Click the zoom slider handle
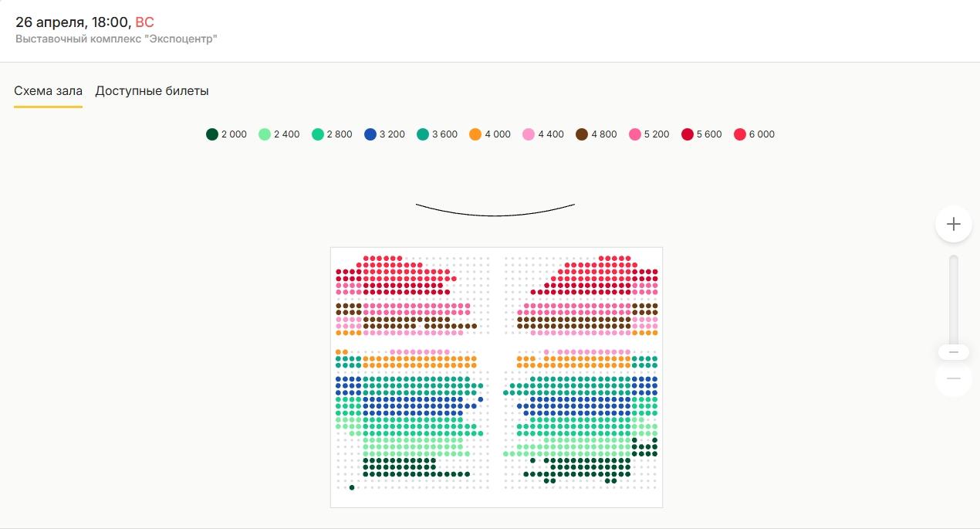The width and height of the screenshot is (980, 529). (954, 352)
